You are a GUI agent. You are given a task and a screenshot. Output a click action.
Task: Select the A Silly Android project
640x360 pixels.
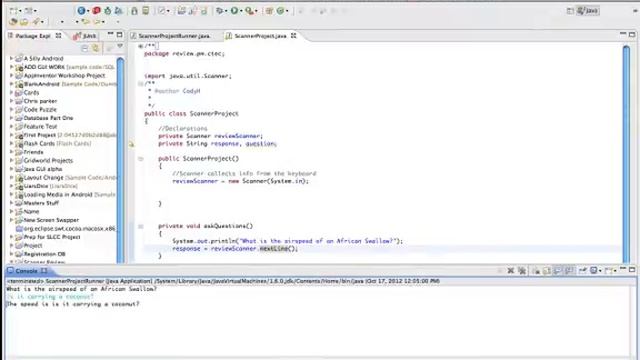pyautogui.click(x=43, y=58)
